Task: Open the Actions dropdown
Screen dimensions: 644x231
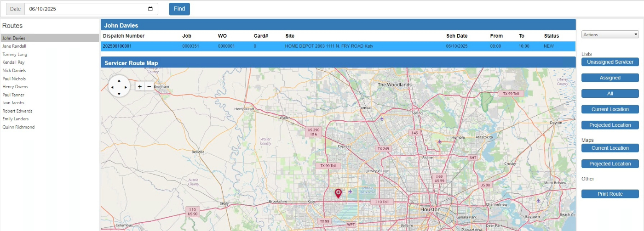Action: pyautogui.click(x=610, y=34)
